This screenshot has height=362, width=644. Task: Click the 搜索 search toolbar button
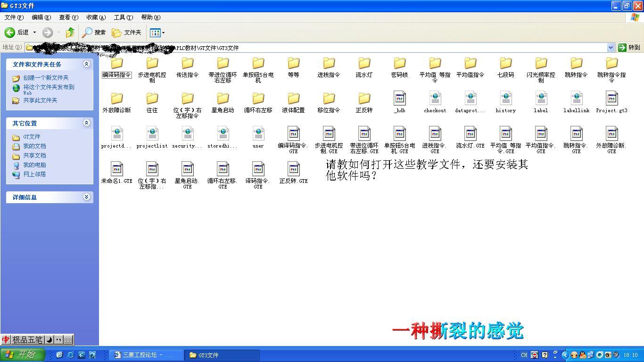[x=94, y=33]
